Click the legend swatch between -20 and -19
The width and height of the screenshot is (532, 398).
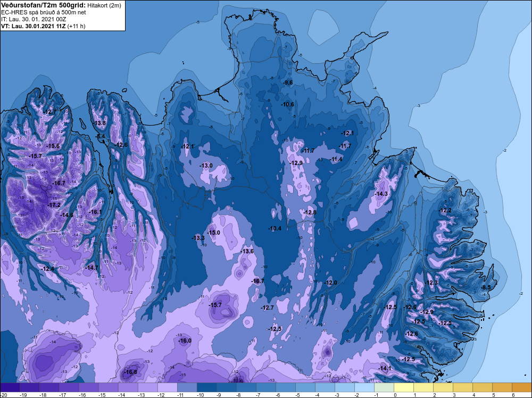point(10,387)
